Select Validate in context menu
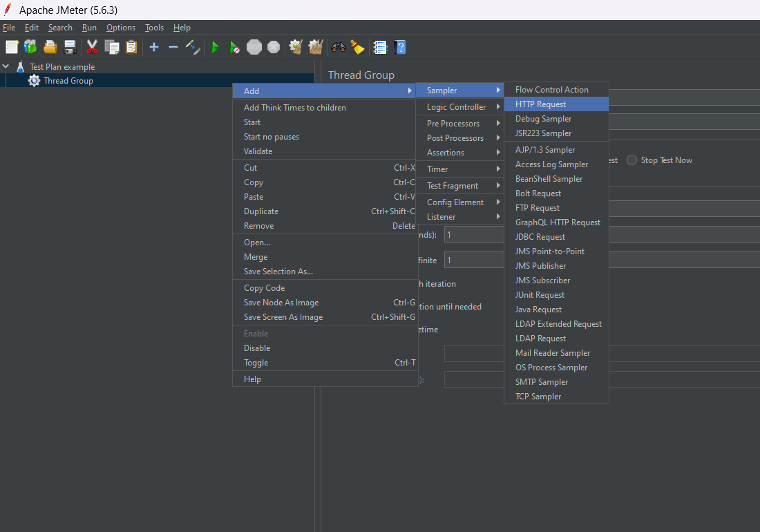This screenshot has width=760, height=532. coord(325,151)
